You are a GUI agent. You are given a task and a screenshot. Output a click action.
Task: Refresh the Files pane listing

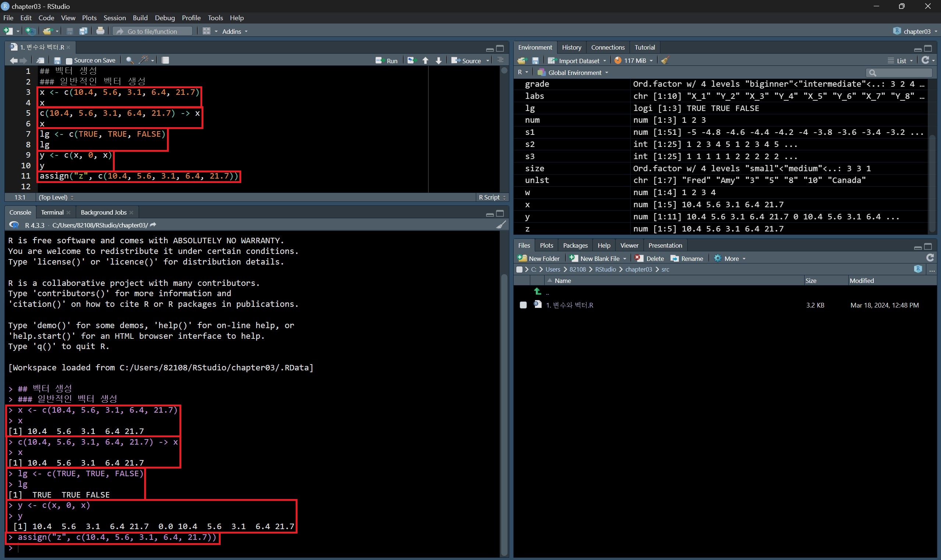(930, 258)
